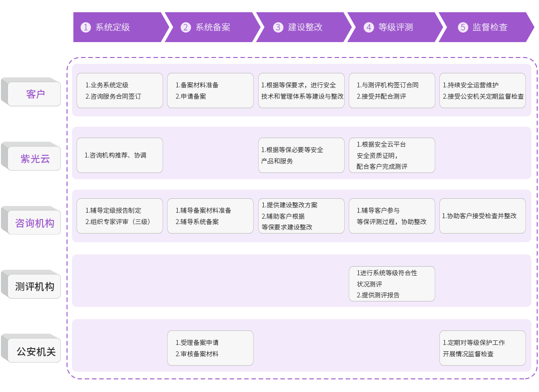Viewport: 539px width, 392px height.
Task: Click the 协助客户接受检查并整改 card
Action: [483, 216]
